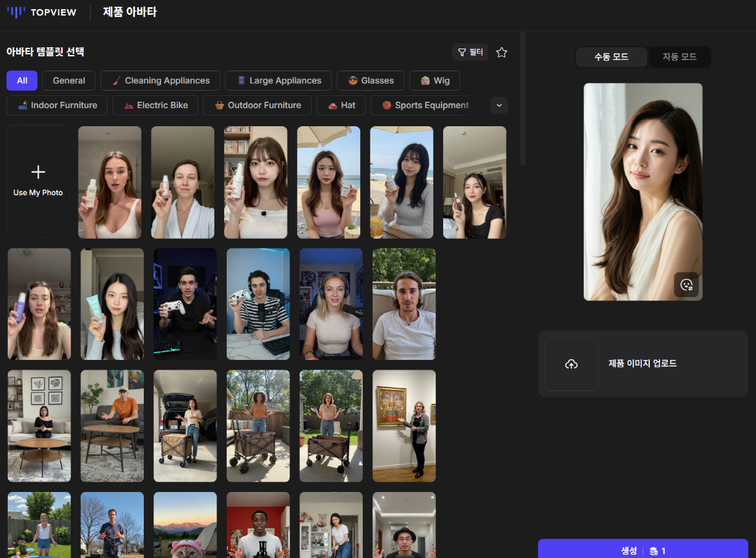Select the woman seated on sofa avatar
Image resolution: width=756 pixels, height=558 pixels.
point(39,426)
